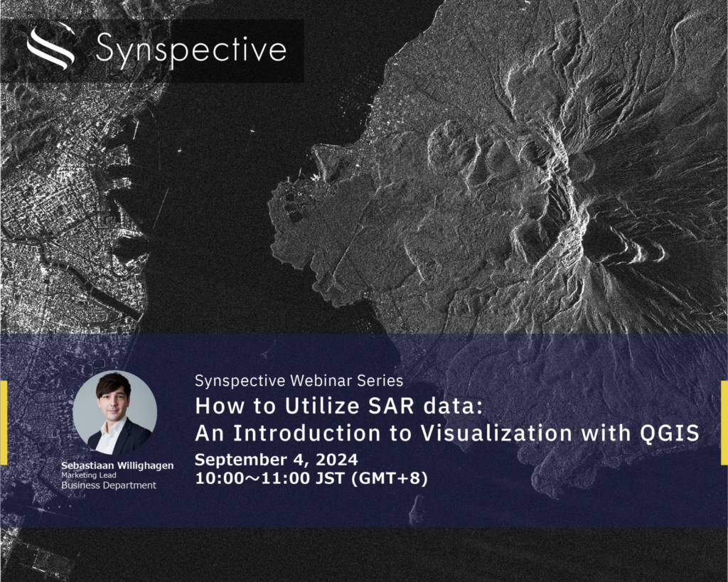Click the "September 4, 2024" date

(277, 460)
